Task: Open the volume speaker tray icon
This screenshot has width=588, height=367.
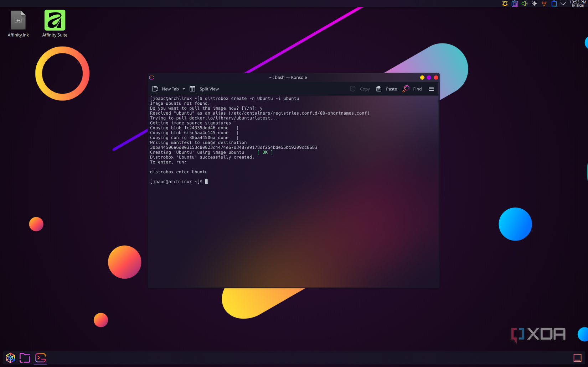Action: (525, 4)
